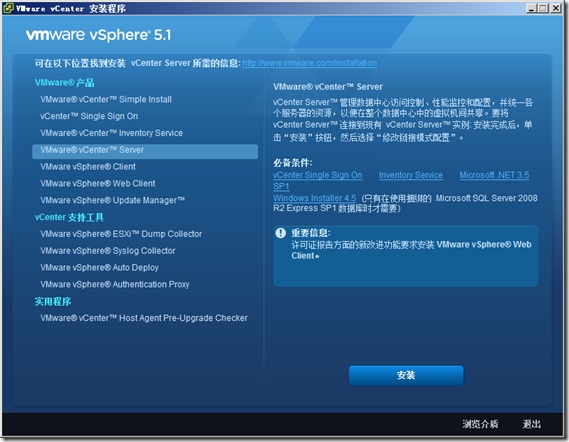
Task: Select Host Agent Pre-Upgrade Checker
Action: 144,318
